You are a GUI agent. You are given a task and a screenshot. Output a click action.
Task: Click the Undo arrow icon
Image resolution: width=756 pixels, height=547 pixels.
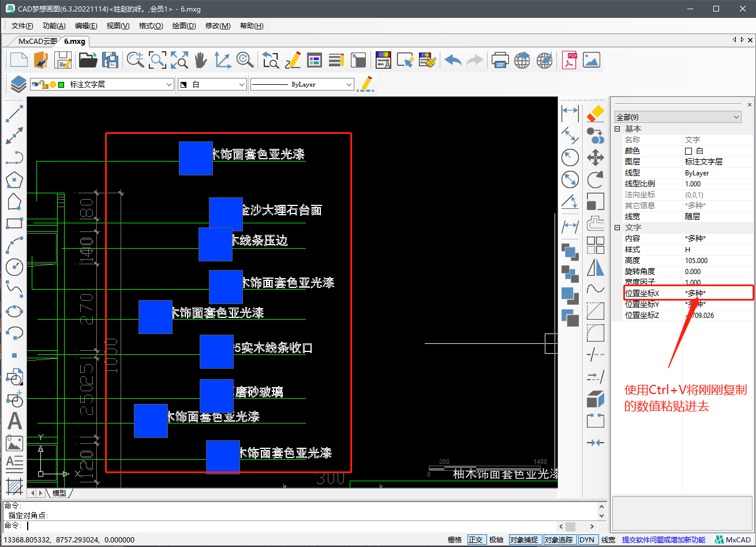[453, 60]
